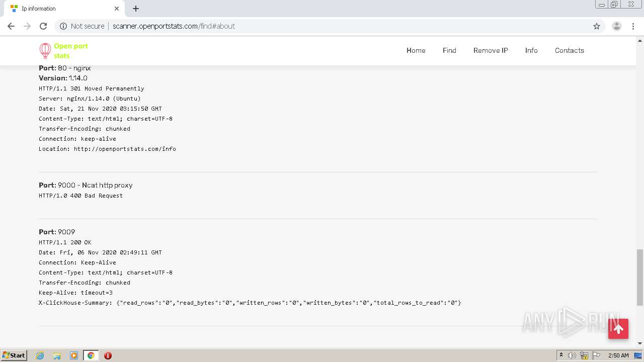Click the network tray icon

(x=584, y=355)
